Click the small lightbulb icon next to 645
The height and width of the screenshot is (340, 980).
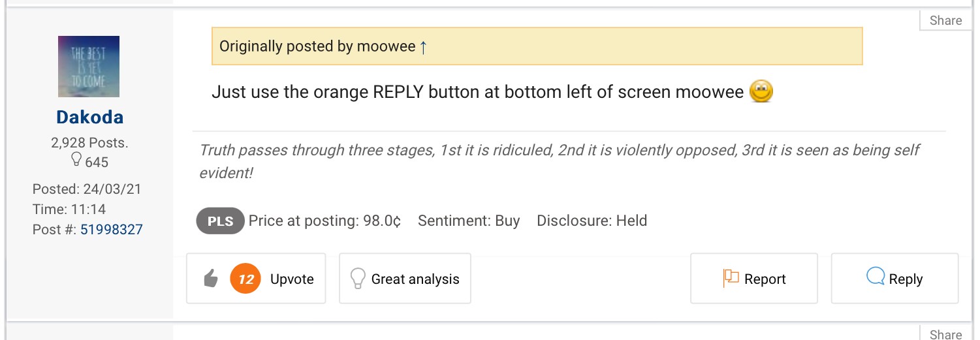click(74, 161)
